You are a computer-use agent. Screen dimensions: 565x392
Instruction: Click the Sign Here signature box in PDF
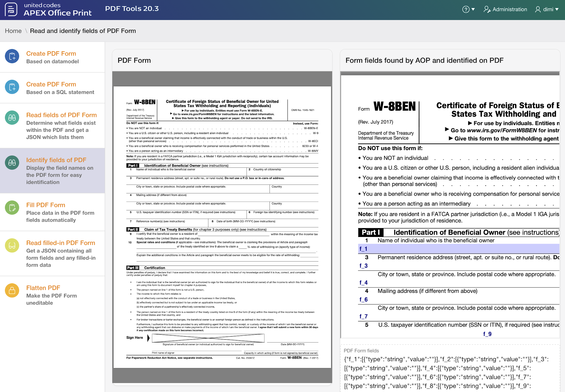(208, 338)
